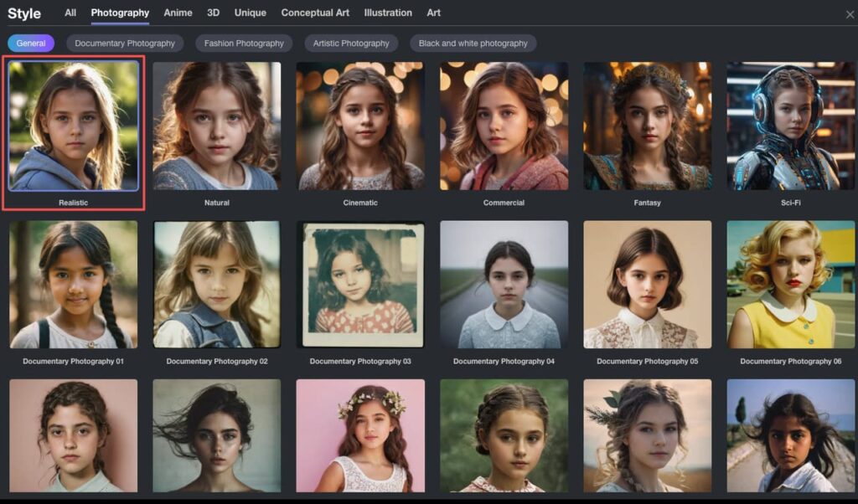Click the Documentary Photography 06 label
Screen dimensions: 858x504
tap(791, 362)
